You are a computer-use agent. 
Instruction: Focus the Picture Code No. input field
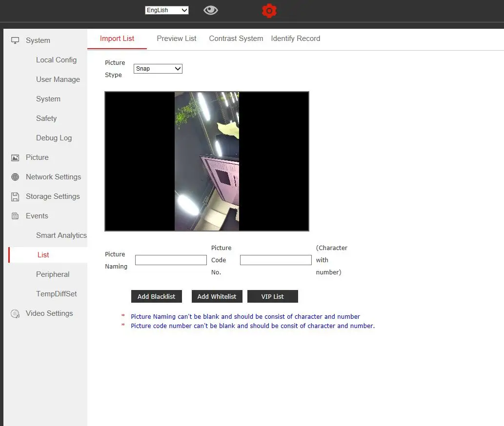[276, 260]
